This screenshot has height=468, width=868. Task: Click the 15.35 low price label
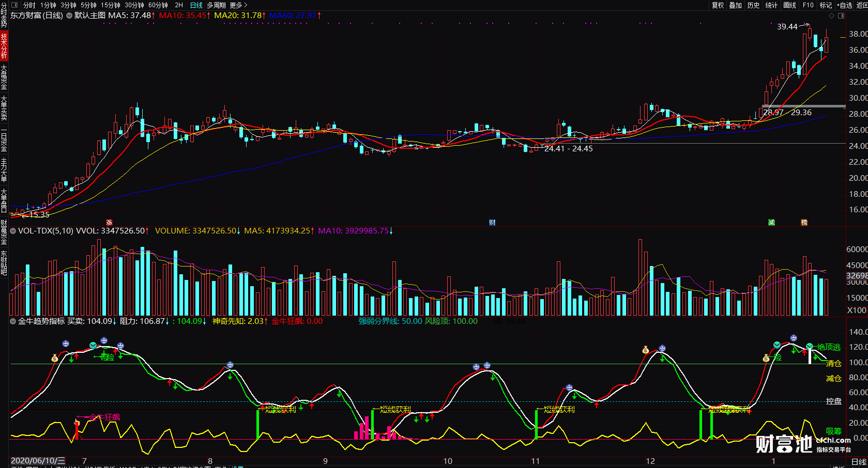[39, 215]
